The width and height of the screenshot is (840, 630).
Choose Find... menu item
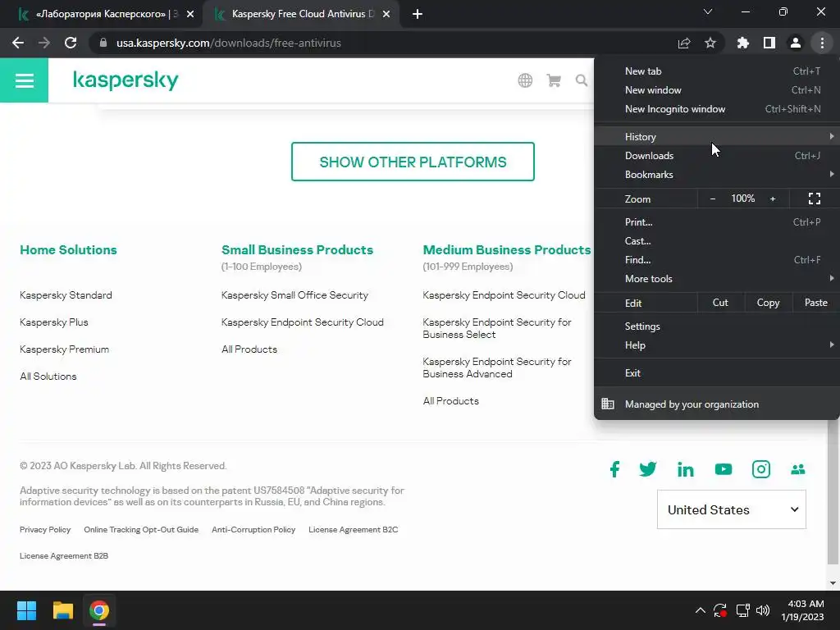[x=717, y=260]
